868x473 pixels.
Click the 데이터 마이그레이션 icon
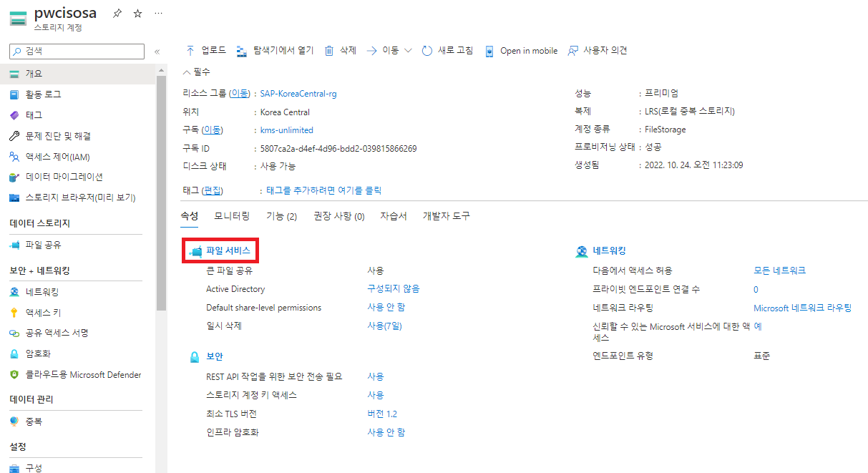click(x=14, y=177)
